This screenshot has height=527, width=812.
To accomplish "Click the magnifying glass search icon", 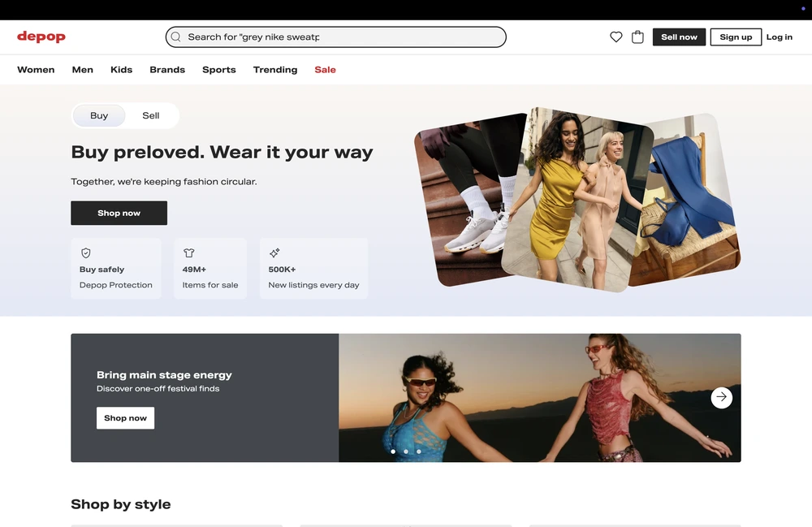I will click(175, 37).
